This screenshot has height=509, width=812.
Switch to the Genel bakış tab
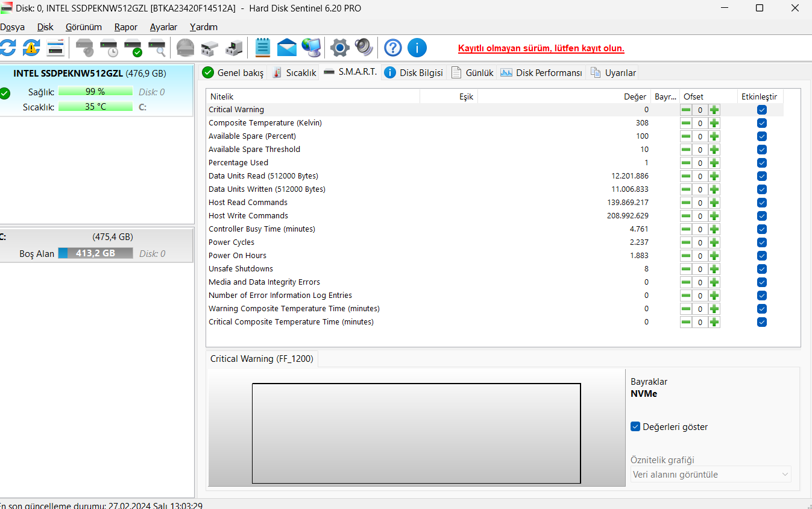tap(233, 72)
